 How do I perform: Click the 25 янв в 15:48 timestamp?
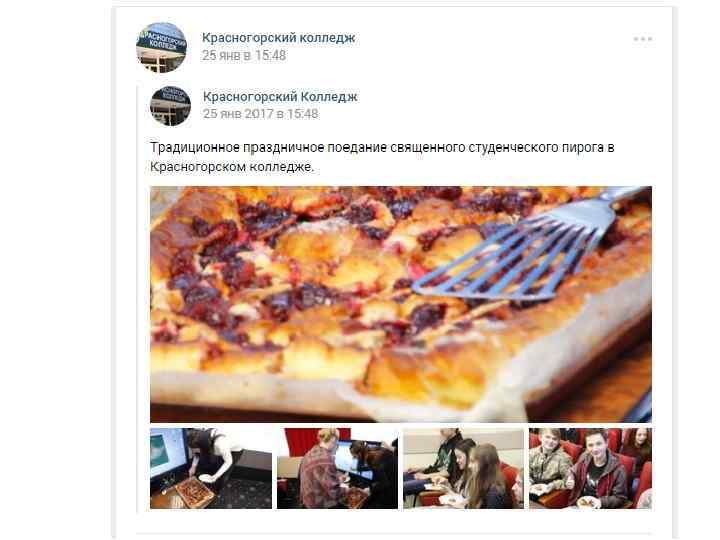(x=244, y=56)
